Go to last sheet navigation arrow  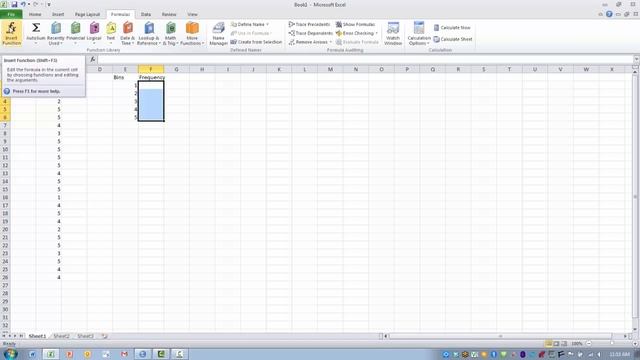22,336
